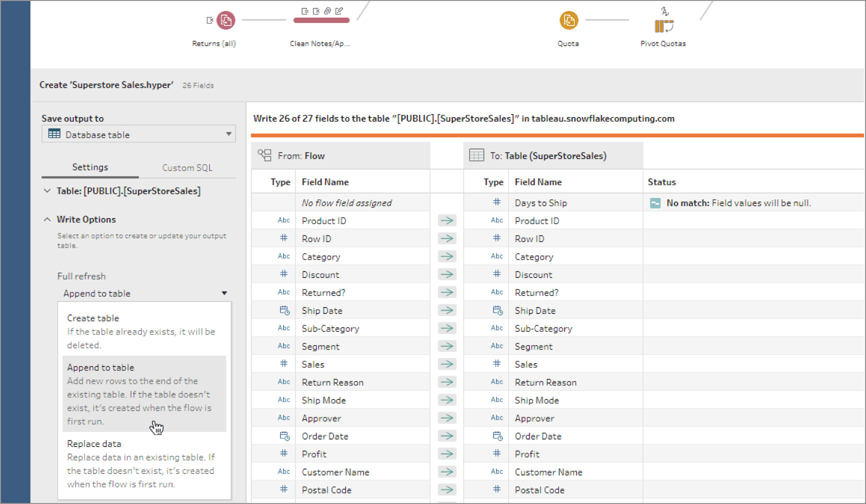866x504 pixels.
Task: Click the table icon beside To: Table (SuperStoreSales)
Action: [476, 155]
